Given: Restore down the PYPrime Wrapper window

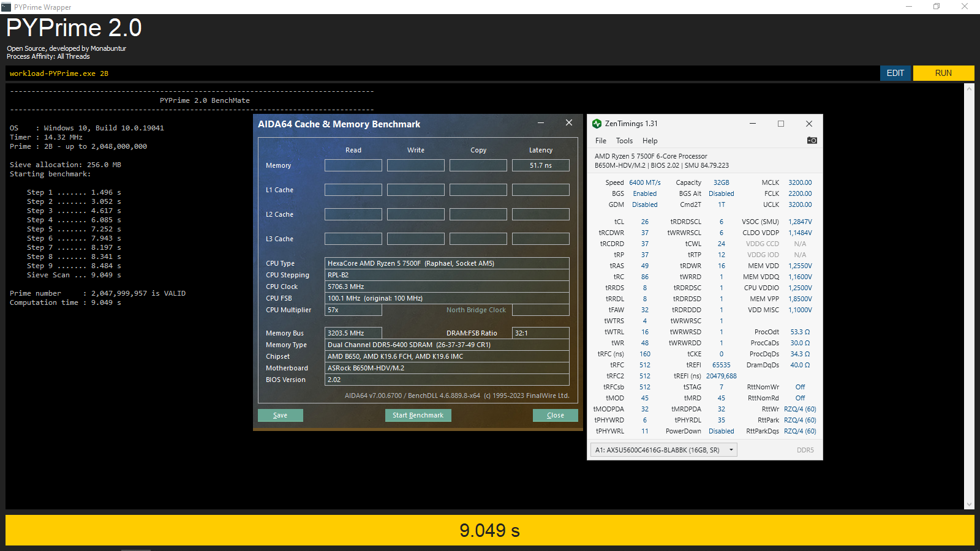Looking at the screenshot, I should 937,7.
